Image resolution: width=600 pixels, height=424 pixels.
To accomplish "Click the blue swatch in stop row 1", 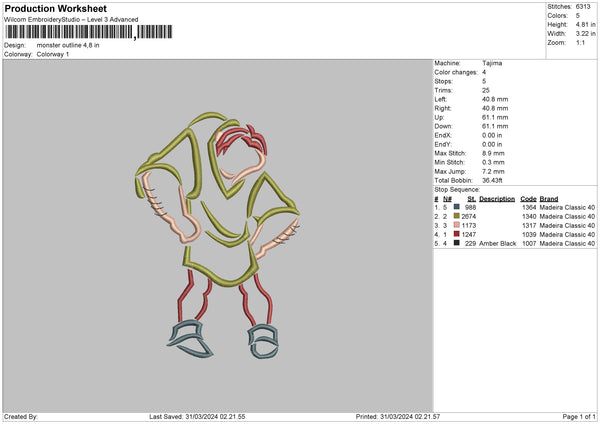I will (456, 207).
